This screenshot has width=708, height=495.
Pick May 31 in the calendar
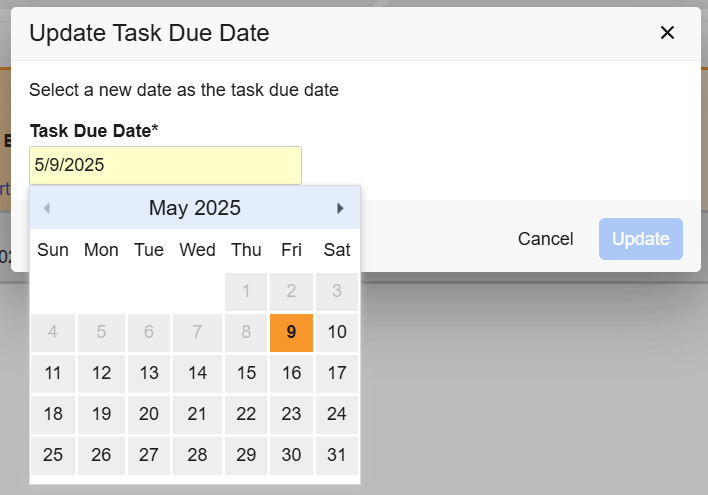(x=337, y=455)
